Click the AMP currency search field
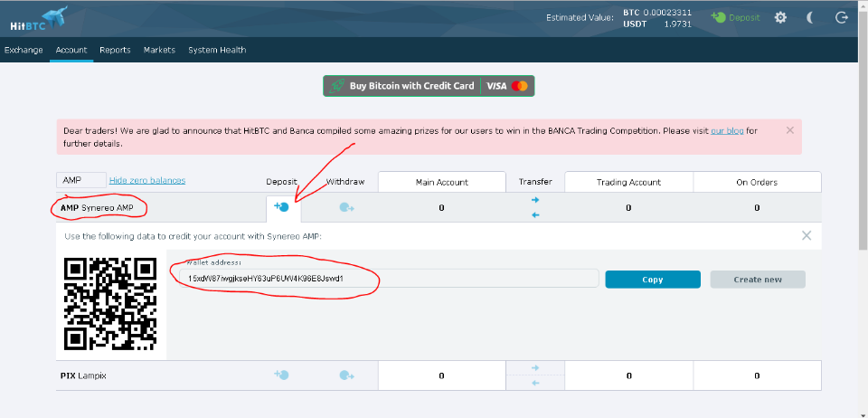Image resolution: width=868 pixels, height=418 pixels. [81, 181]
